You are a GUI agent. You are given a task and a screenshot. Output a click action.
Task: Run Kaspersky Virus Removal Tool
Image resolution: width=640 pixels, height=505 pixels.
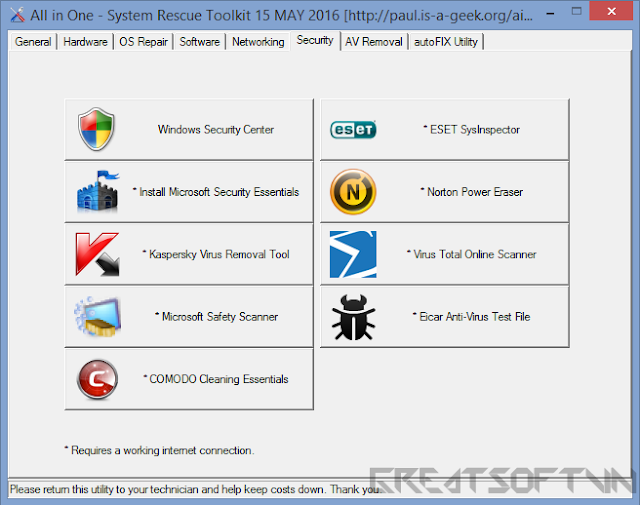pyautogui.click(x=189, y=254)
